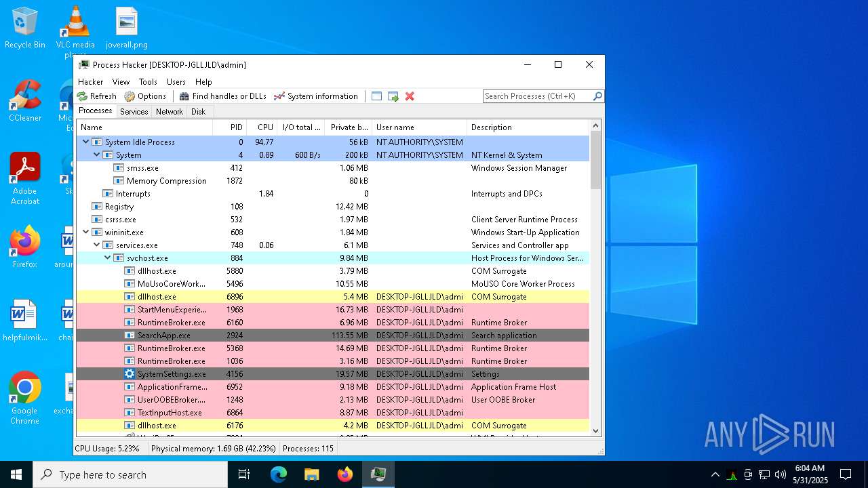This screenshot has height=488, width=868.
Task: Click the Processes: 115 status entry
Action: click(308, 449)
